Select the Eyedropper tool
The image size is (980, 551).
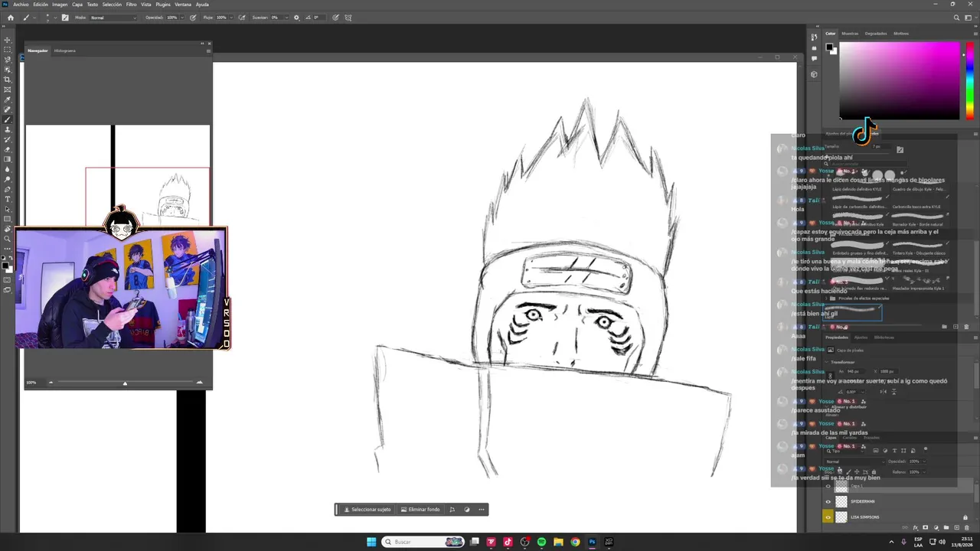(8, 99)
